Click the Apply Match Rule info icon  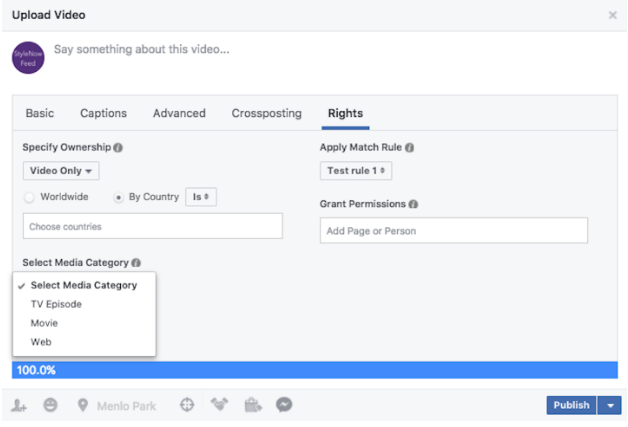coord(409,148)
